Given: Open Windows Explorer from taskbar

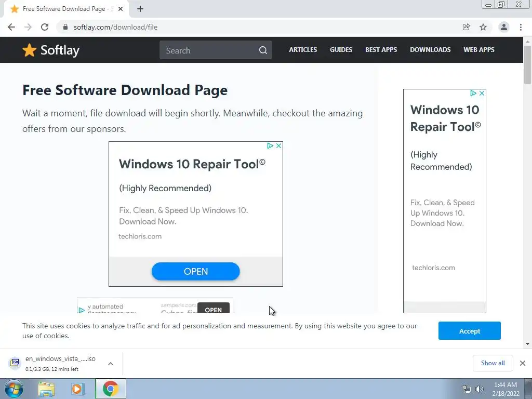Looking at the screenshot, I should coord(46,389).
